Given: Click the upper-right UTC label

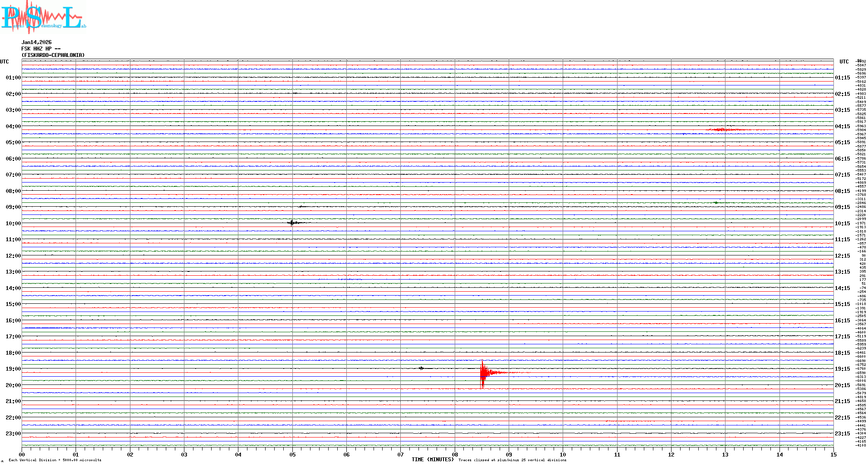Looking at the screenshot, I should tap(844, 62).
